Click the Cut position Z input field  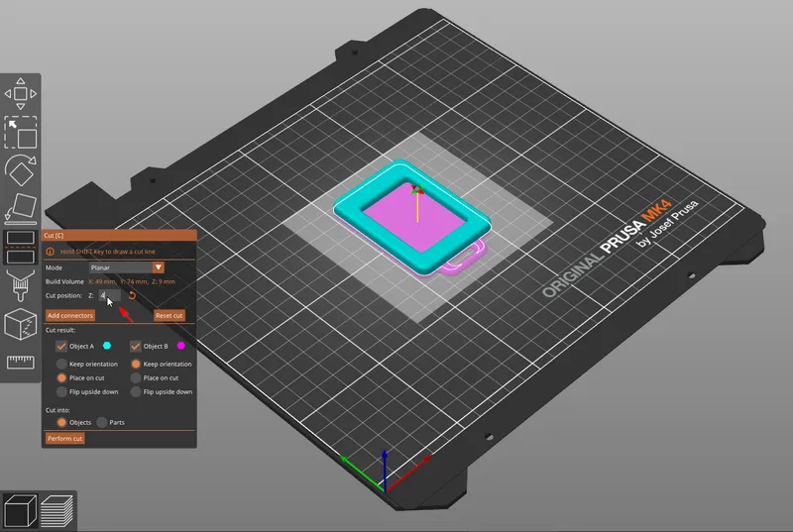(x=110, y=295)
